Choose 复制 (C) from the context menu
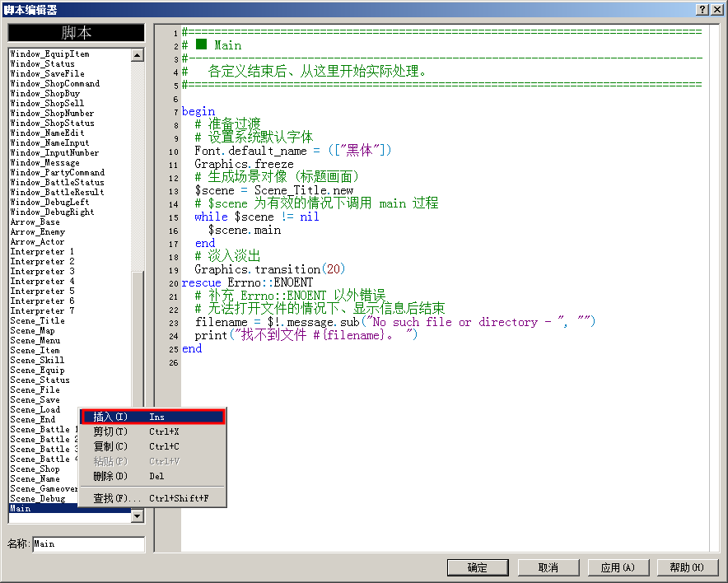The image size is (728, 583). [152, 446]
